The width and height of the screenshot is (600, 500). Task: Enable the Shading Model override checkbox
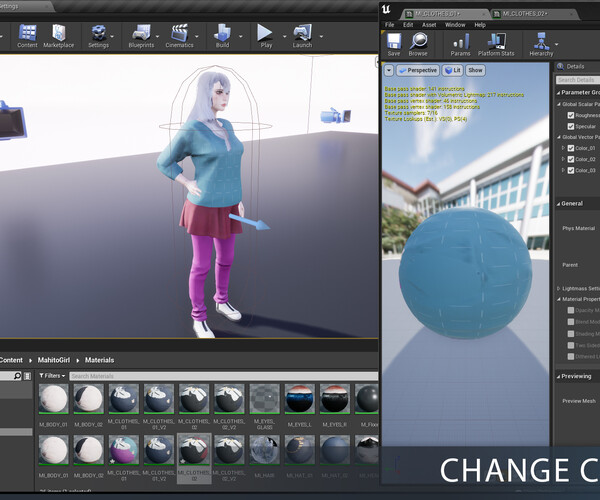click(571, 334)
